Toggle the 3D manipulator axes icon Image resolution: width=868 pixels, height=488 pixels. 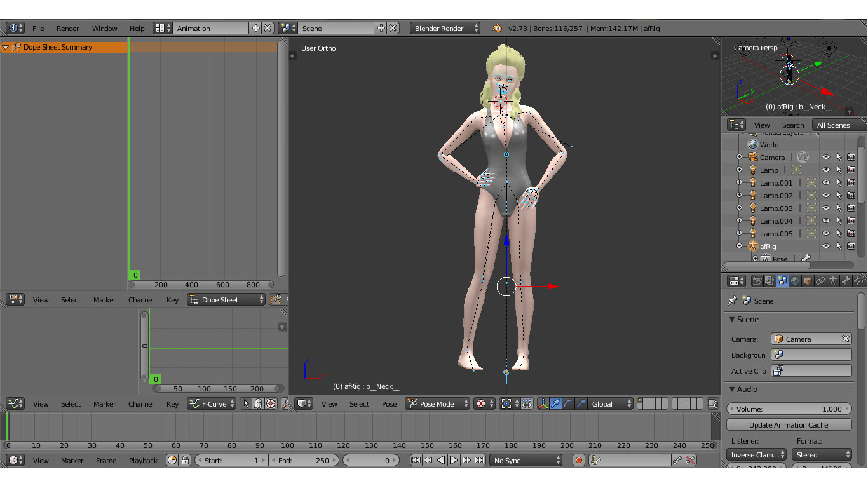click(x=543, y=403)
